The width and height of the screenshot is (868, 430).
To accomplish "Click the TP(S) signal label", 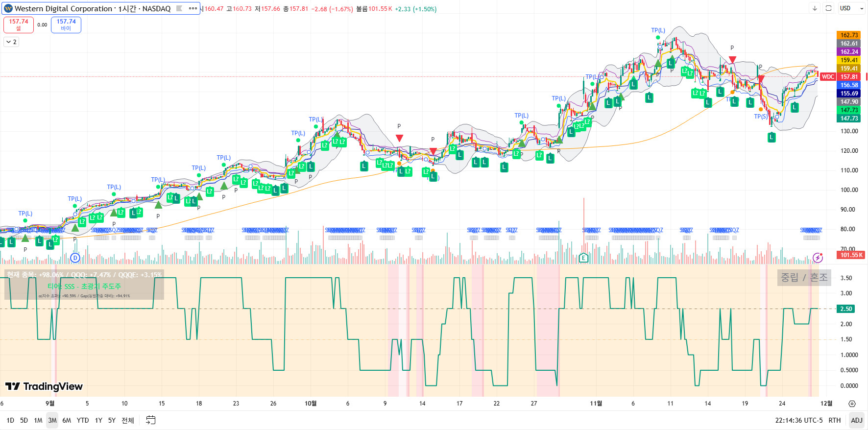I will 761,117.
